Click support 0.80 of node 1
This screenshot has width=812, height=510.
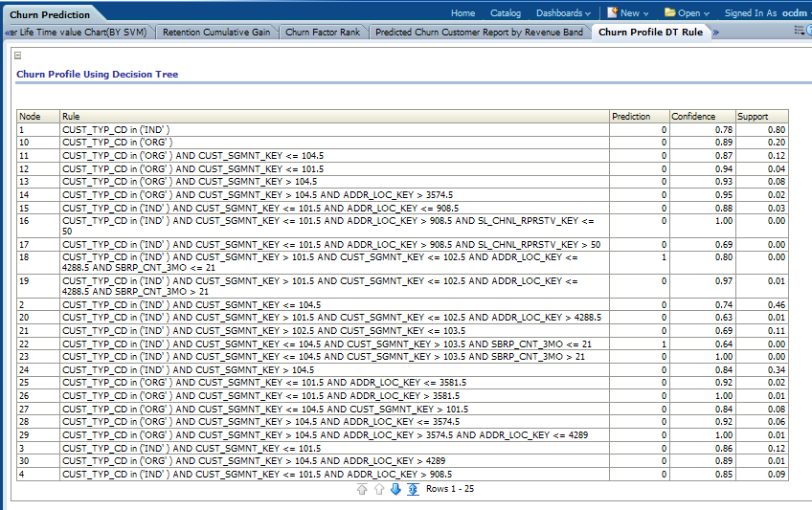[777, 130]
